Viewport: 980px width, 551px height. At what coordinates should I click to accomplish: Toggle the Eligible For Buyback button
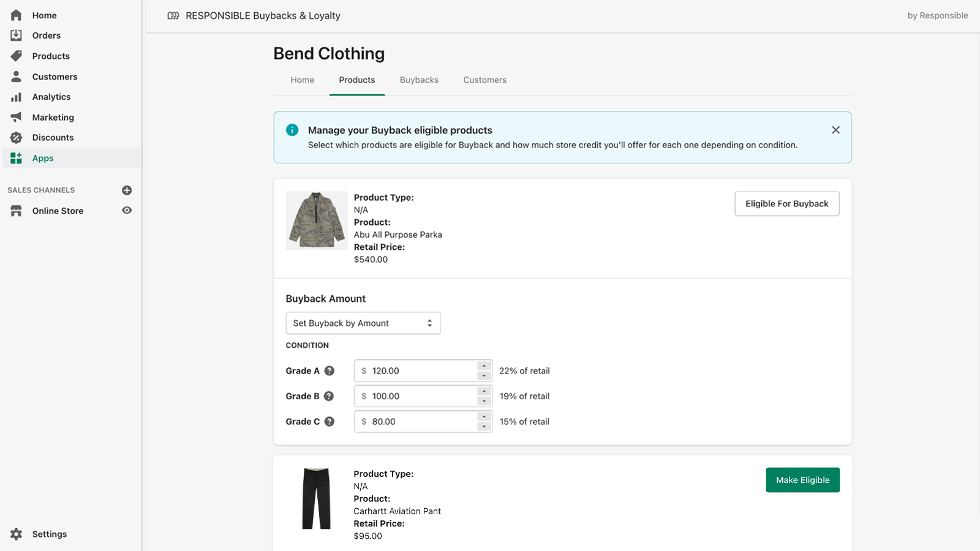786,204
